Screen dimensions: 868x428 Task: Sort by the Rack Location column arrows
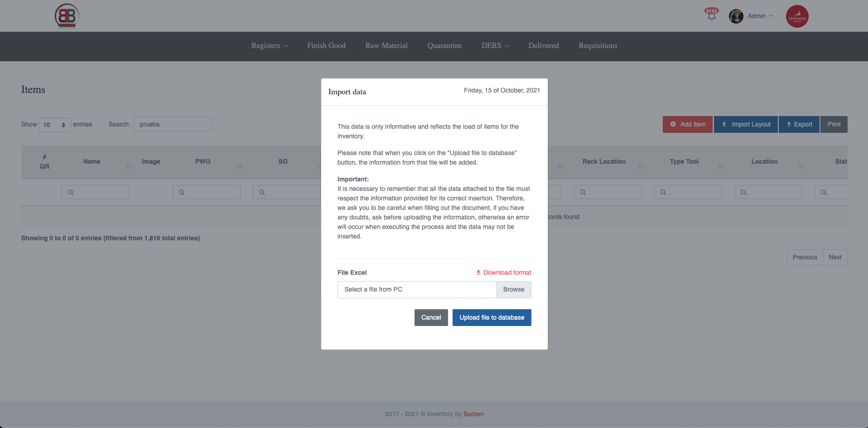point(641,167)
